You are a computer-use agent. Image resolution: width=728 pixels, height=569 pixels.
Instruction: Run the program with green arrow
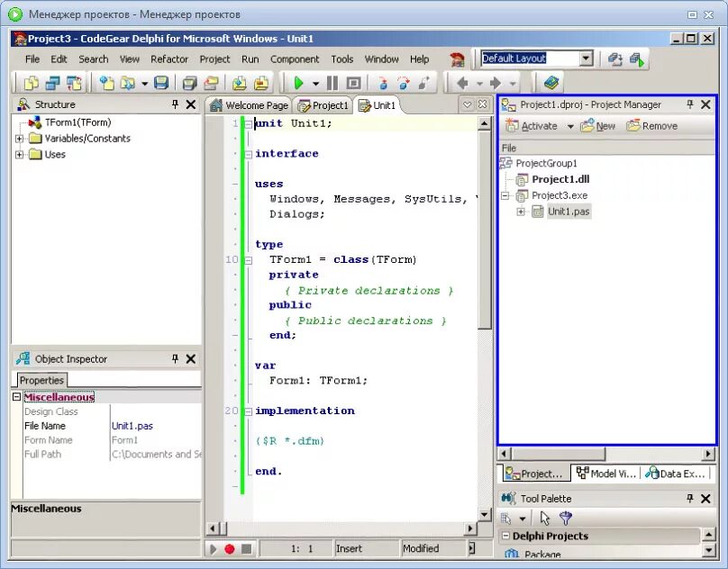point(298,83)
